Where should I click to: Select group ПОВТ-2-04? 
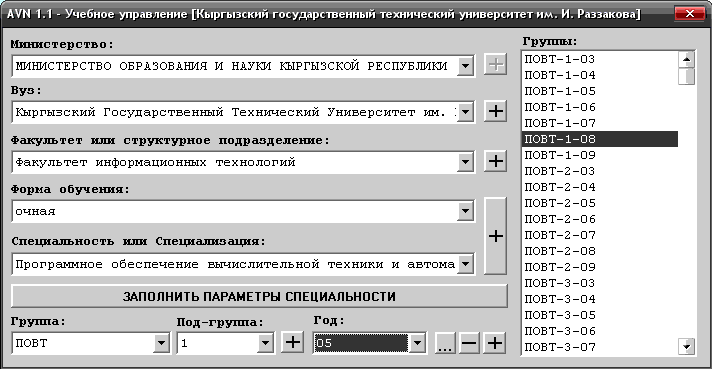(x=600, y=187)
